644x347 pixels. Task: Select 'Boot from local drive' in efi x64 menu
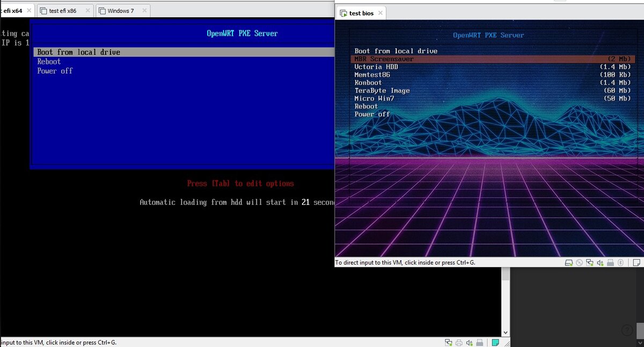[184, 52]
